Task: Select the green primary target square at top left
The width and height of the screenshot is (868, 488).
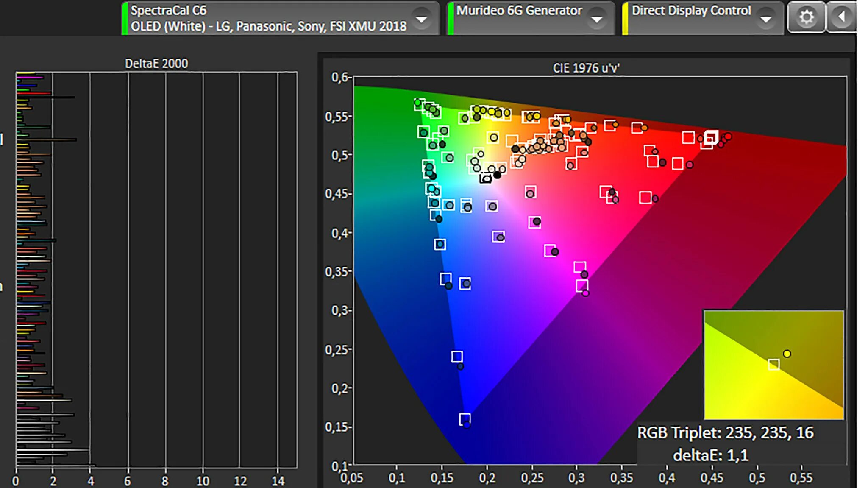Action: (x=419, y=104)
